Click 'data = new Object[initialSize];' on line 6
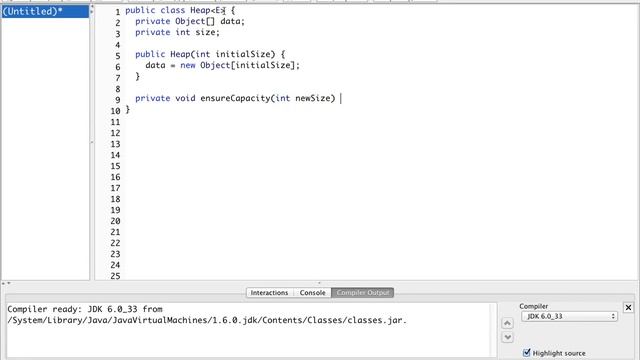This screenshot has width=640, height=360. [222, 65]
